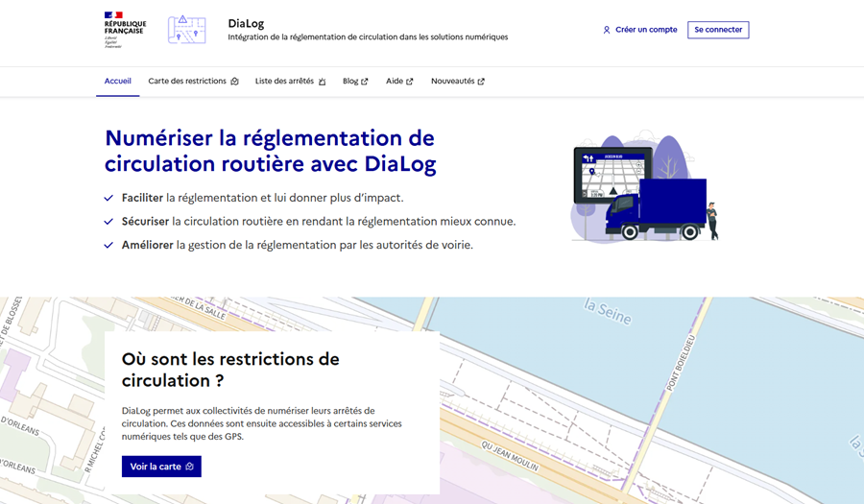This screenshot has width=864, height=504.
Task: Click the checkmark icon beside Faciliter
Action: tap(108, 199)
